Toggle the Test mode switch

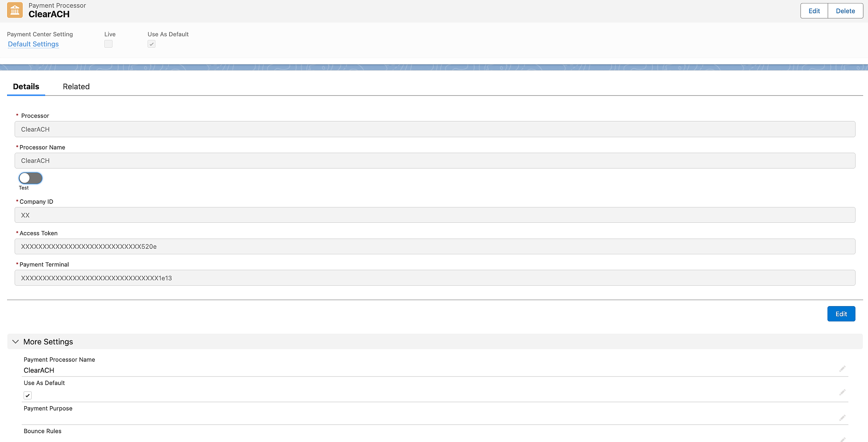(31, 178)
